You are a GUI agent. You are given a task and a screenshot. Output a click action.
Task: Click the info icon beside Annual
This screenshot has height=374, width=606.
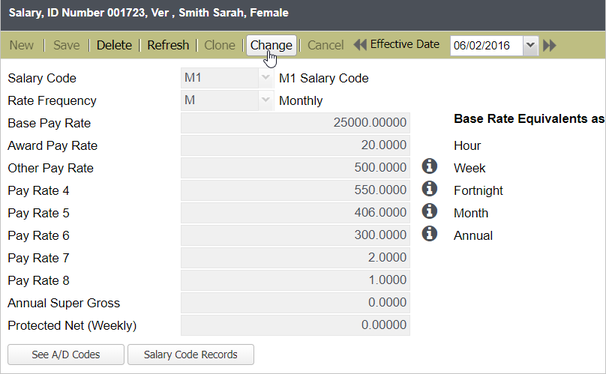429,233
